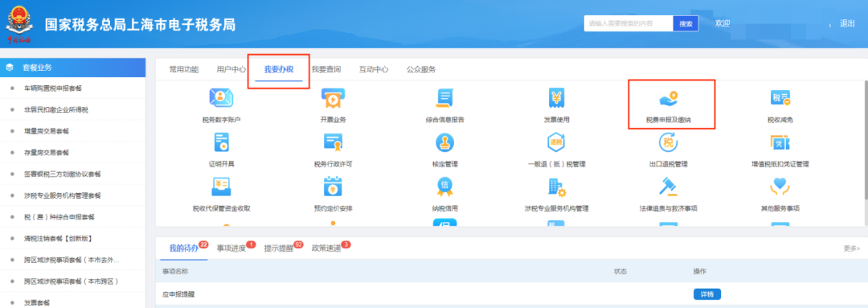
Task: Open 综合信息报告 icon
Action: click(x=445, y=98)
